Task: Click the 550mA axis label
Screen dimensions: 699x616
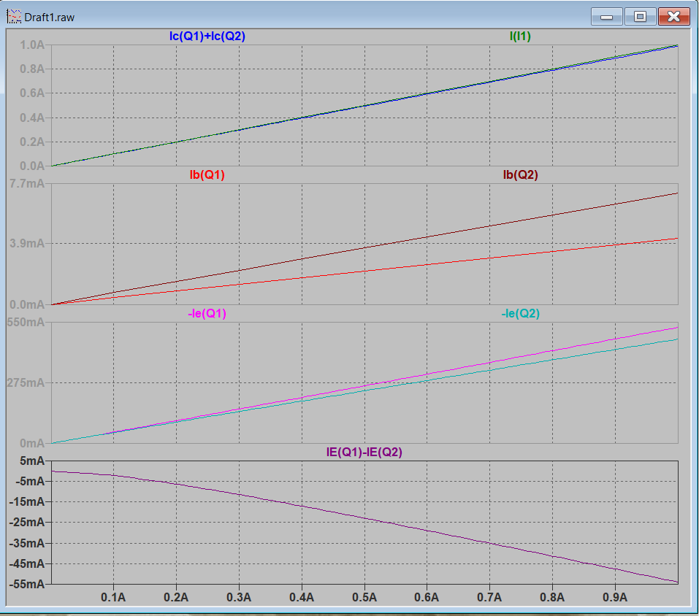Action: tap(26, 322)
